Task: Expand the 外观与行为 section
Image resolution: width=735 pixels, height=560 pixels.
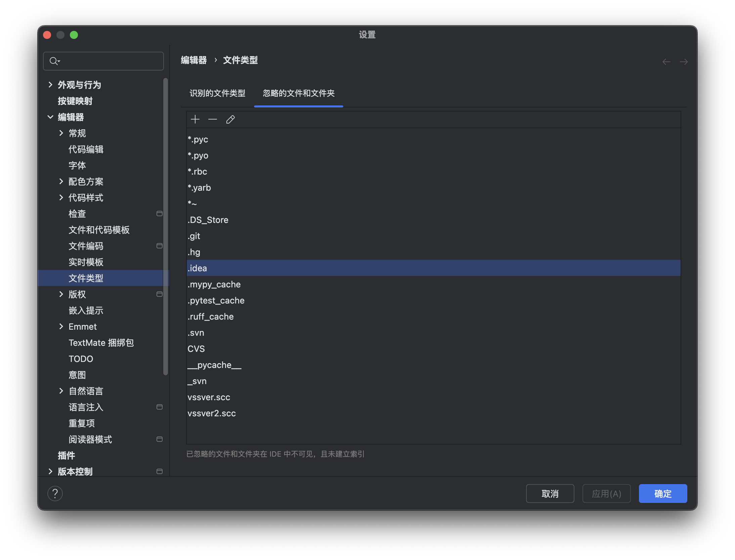Action: 50,85
